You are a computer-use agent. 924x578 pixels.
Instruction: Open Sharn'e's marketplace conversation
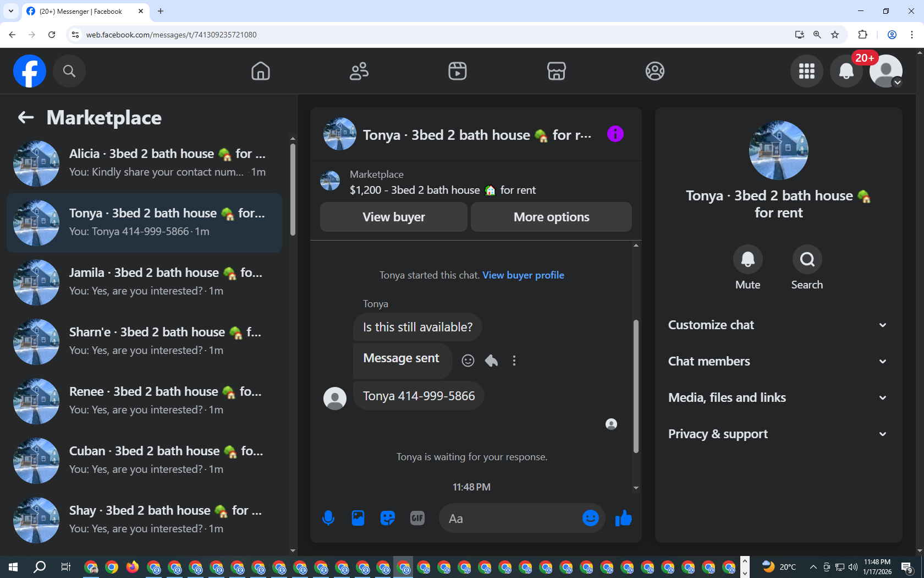(145, 342)
